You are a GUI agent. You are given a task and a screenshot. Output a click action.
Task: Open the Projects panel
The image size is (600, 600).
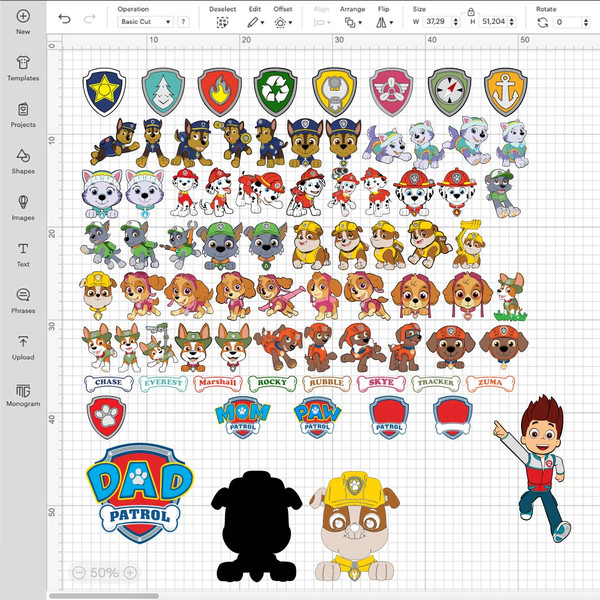tap(23, 109)
